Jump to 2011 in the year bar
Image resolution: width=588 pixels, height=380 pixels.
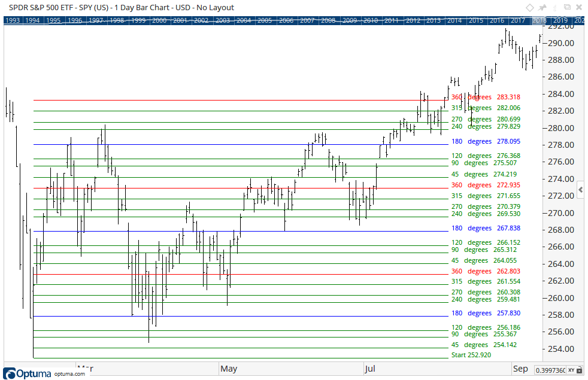392,20
